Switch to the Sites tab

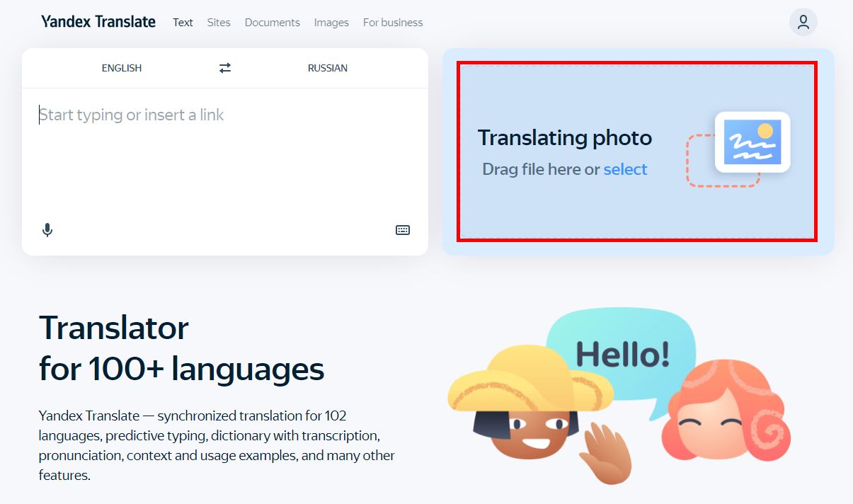(219, 23)
